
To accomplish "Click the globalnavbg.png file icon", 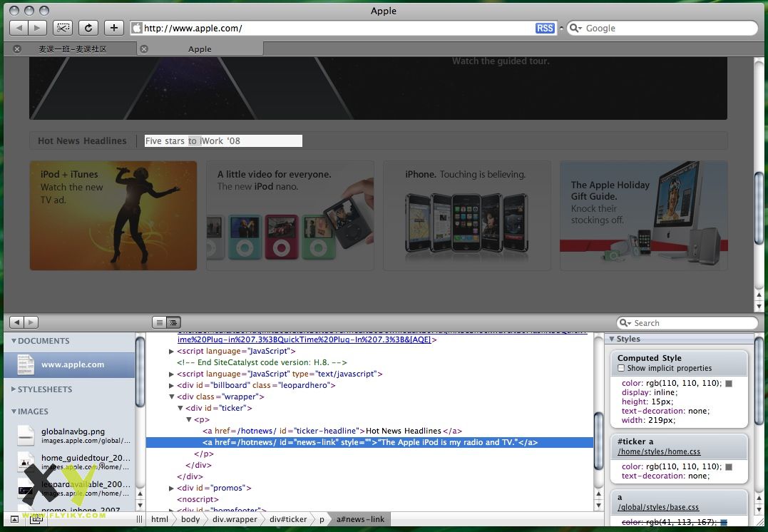I will click(26, 435).
